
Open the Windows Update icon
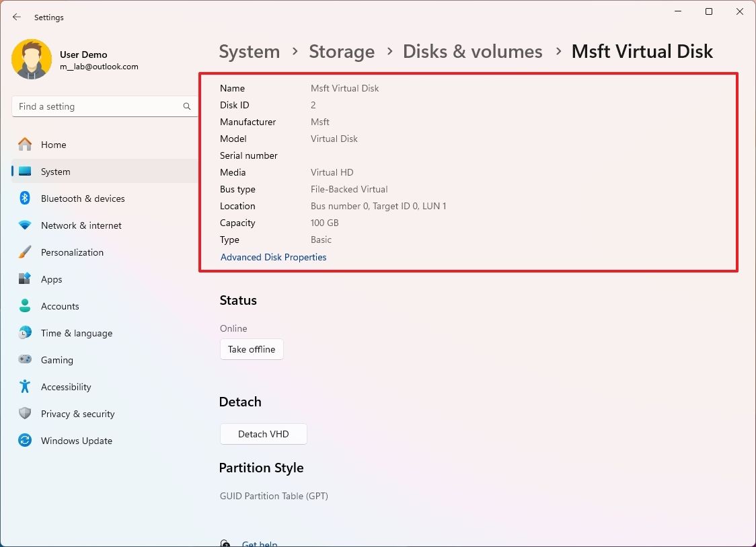tap(24, 441)
